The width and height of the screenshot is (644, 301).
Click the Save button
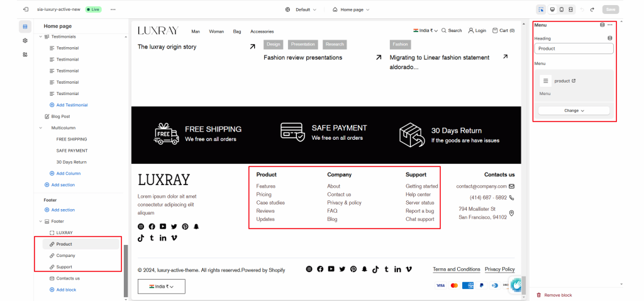(610, 9)
